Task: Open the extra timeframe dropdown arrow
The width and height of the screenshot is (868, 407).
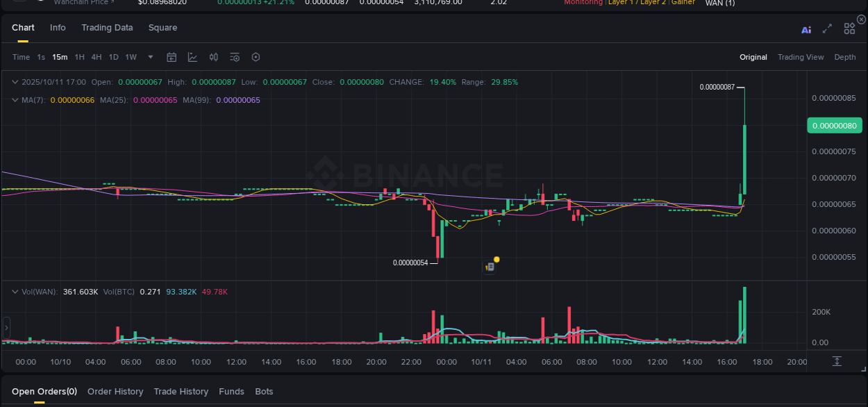Action: [150, 58]
